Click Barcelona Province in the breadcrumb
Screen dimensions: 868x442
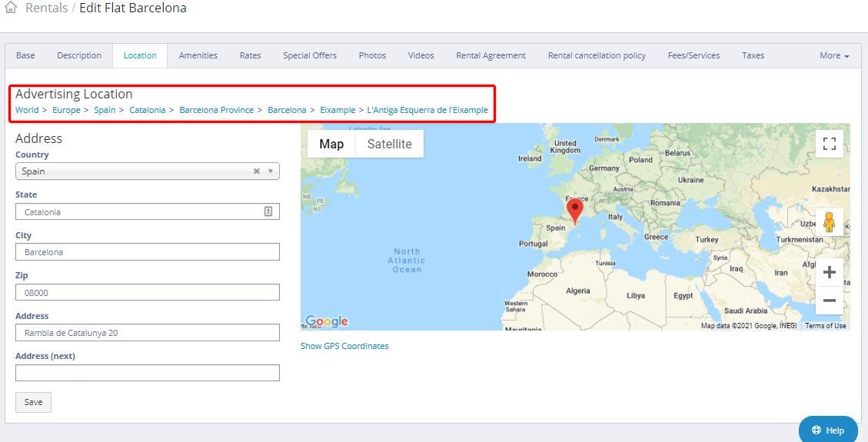pos(216,110)
